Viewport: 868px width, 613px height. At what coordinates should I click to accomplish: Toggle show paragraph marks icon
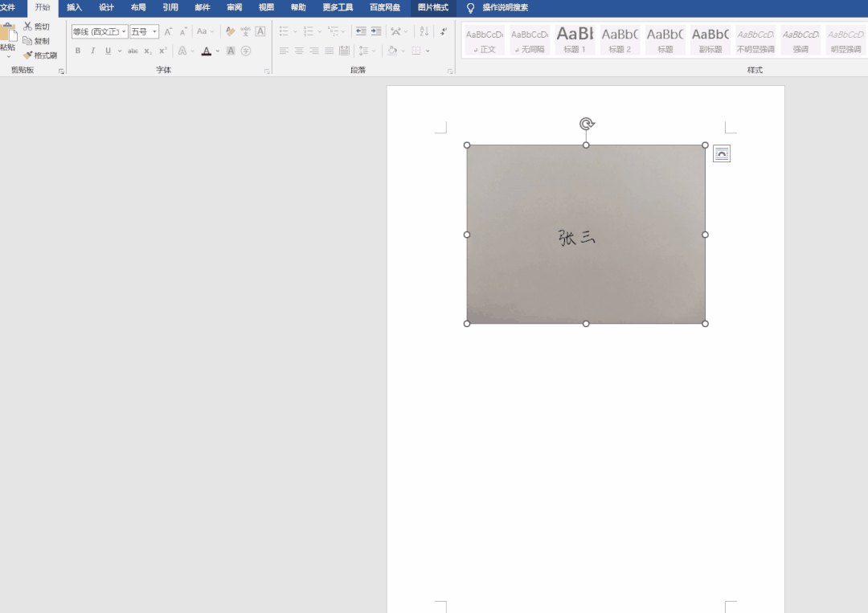pos(444,32)
